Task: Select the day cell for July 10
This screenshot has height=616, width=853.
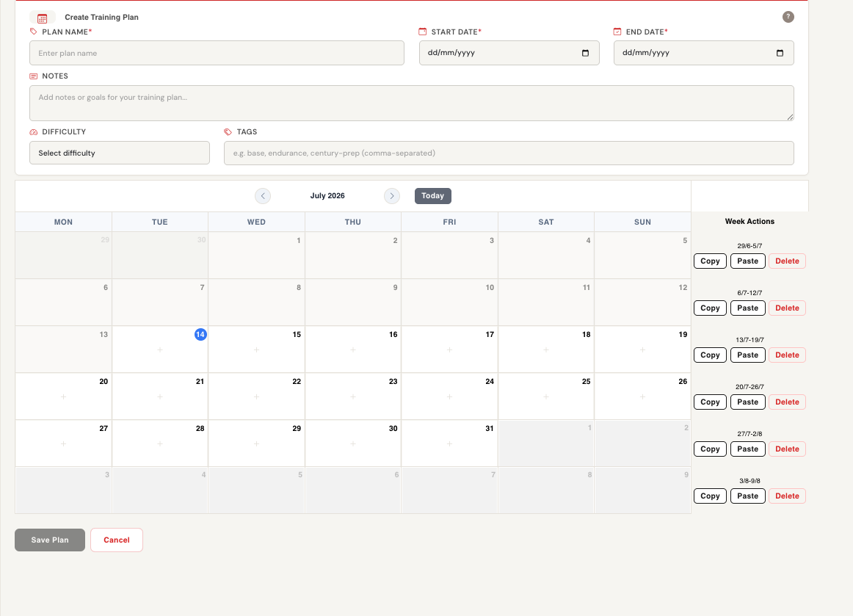Action: click(449, 302)
